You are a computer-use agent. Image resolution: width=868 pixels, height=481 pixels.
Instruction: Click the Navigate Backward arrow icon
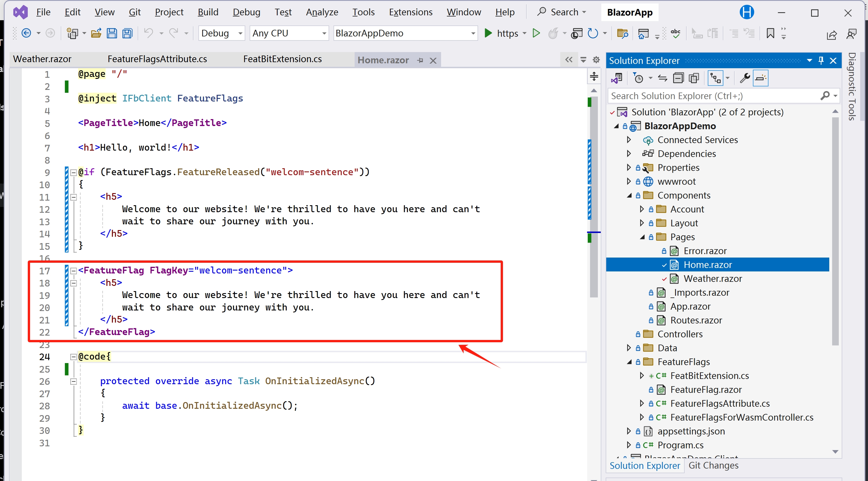[x=26, y=33]
